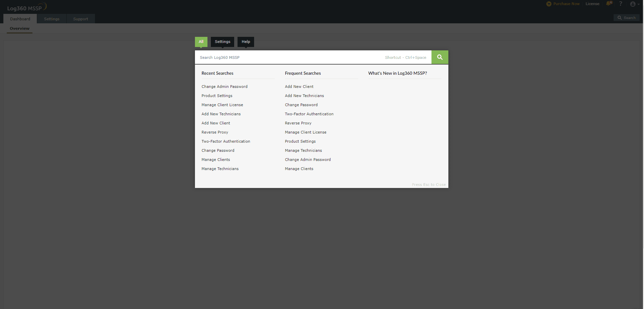Click the Log360 MSSP logo
Viewport: 644px width, 309px height.
(27, 7)
